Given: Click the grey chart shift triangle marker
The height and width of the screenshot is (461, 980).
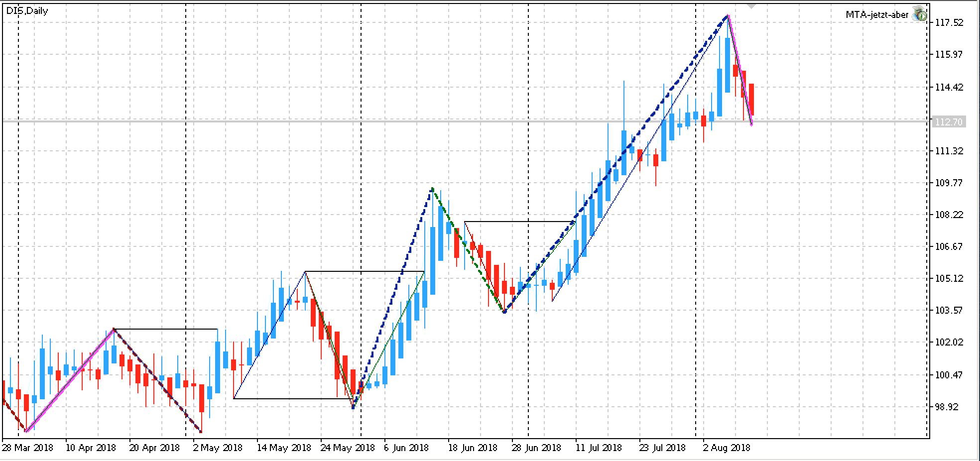Looking at the screenshot, I should click(751, 6).
